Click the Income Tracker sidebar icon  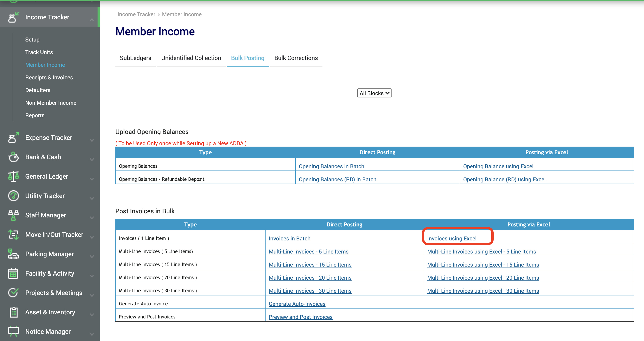pyautogui.click(x=13, y=17)
